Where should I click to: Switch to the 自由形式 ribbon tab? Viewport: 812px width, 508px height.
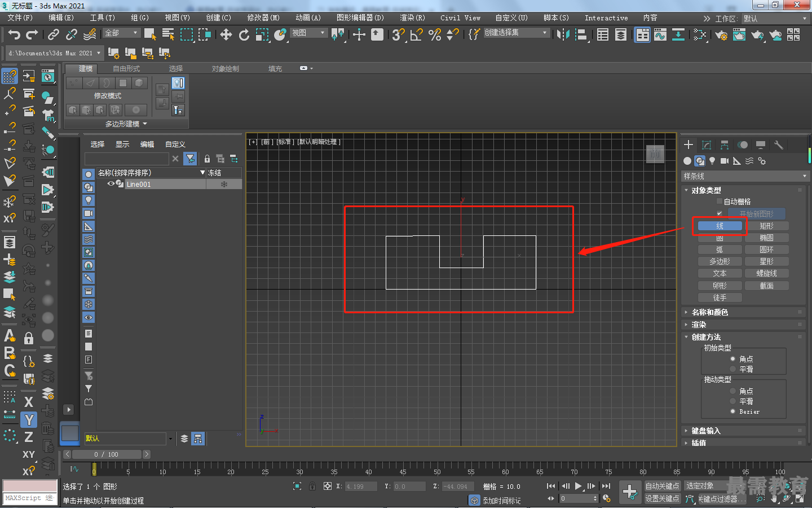[x=126, y=69]
